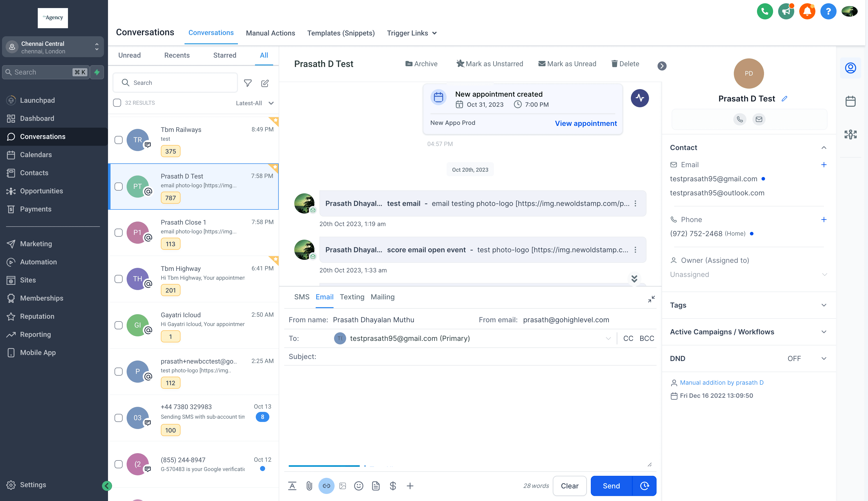Clear the email draft
The width and height of the screenshot is (868, 501).
point(569,486)
